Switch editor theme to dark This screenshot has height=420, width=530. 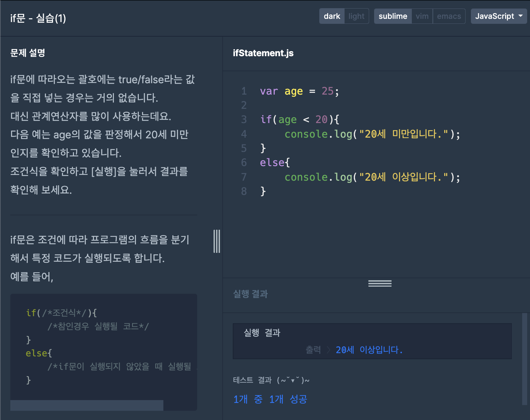pyautogui.click(x=332, y=16)
